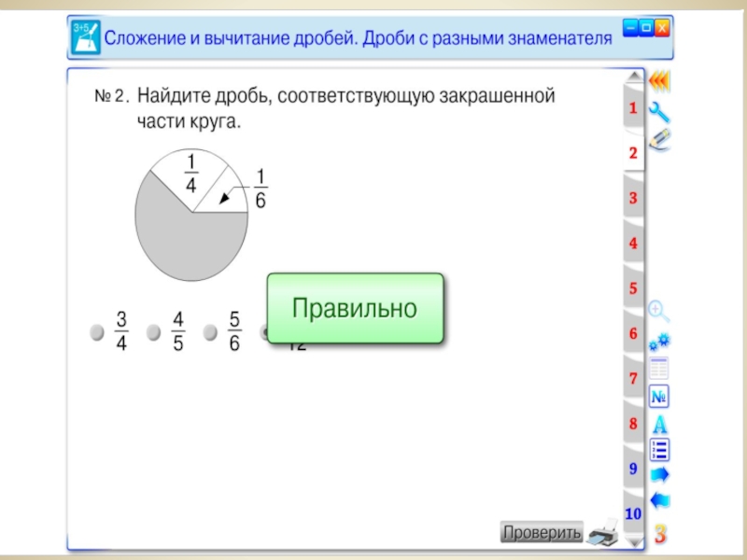
Task: Dismiss the green Правильно message
Action: click(x=356, y=308)
